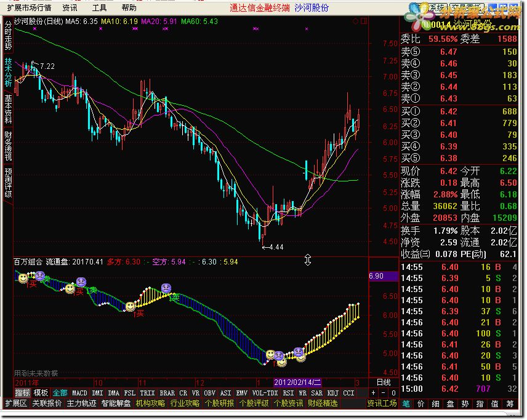The height and width of the screenshot is (420, 527).
Task: Click the diamond icon above the chart
Action: point(355,22)
